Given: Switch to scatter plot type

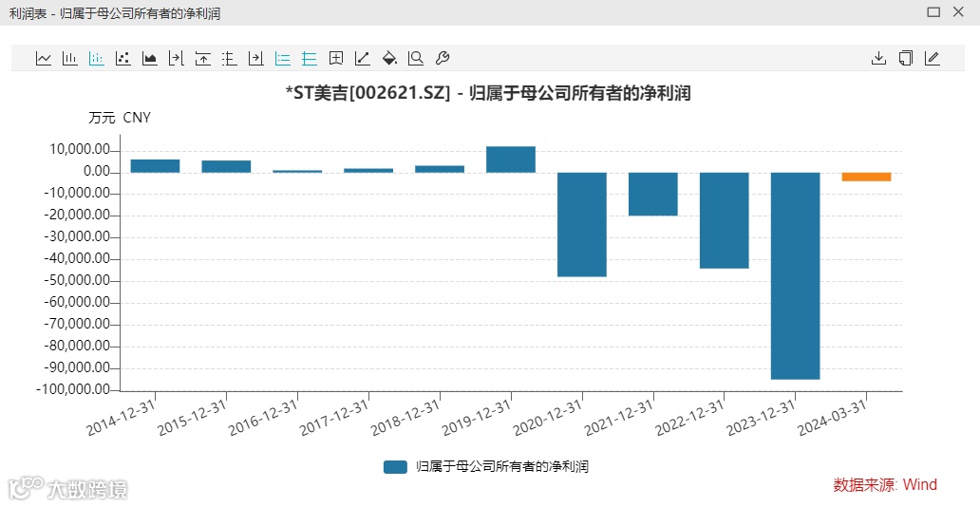Looking at the screenshot, I should [x=123, y=59].
